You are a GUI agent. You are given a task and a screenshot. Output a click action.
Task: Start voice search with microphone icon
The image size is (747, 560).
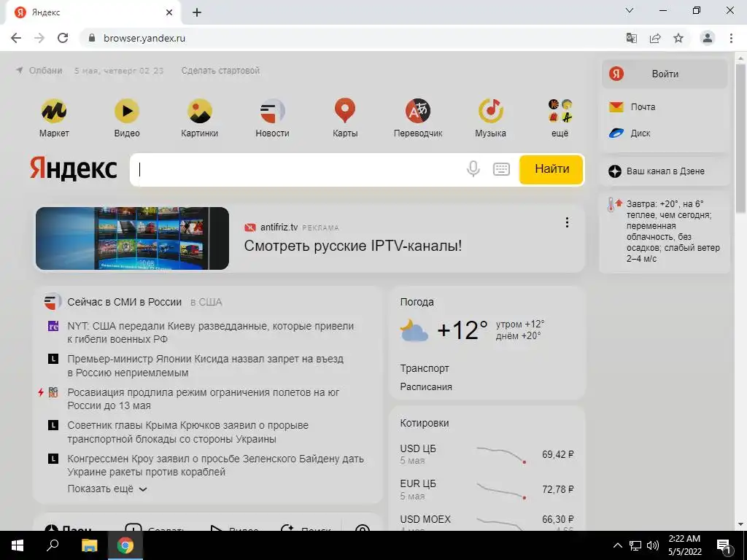(473, 169)
